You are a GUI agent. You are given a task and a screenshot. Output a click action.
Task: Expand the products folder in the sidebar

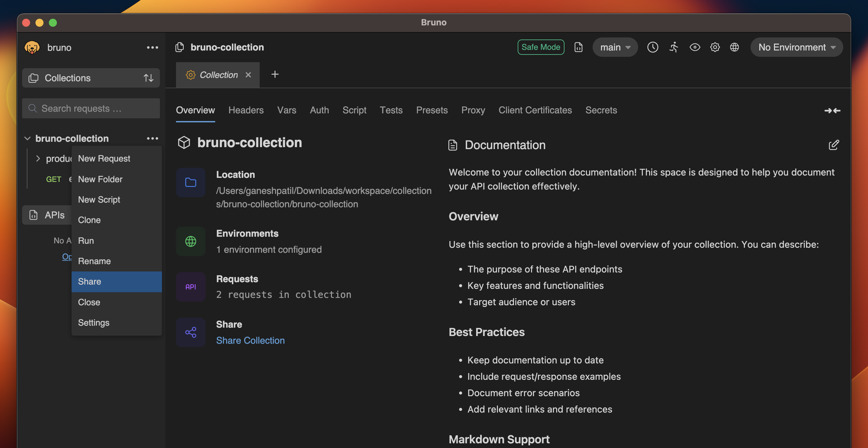pos(38,158)
